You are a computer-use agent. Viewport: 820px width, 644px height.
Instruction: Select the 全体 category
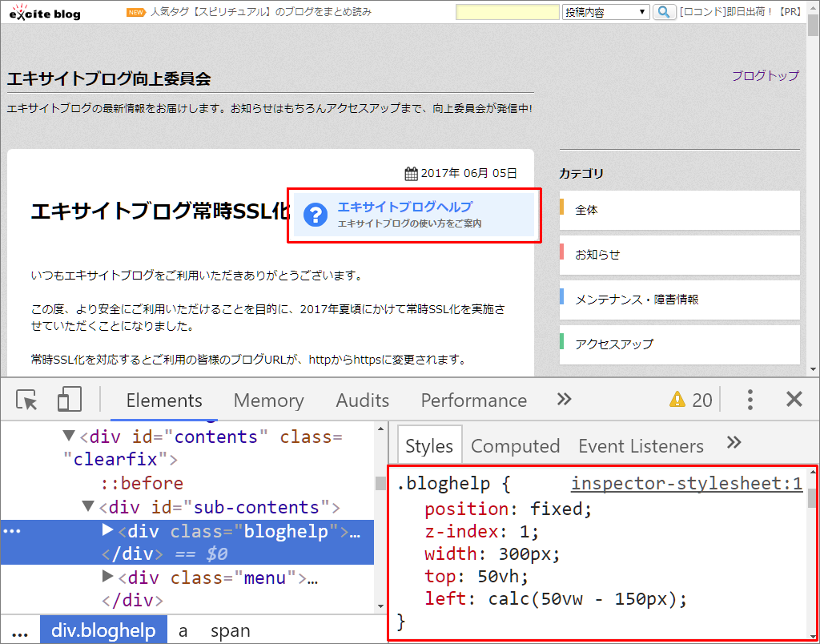pyautogui.click(x=679, y=210)
